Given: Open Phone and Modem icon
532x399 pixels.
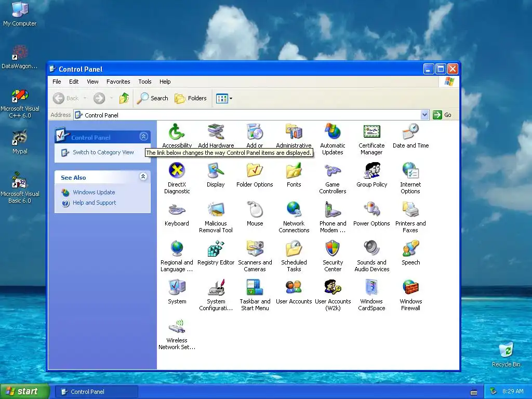Looking at the screenshot, I should 332,209.
